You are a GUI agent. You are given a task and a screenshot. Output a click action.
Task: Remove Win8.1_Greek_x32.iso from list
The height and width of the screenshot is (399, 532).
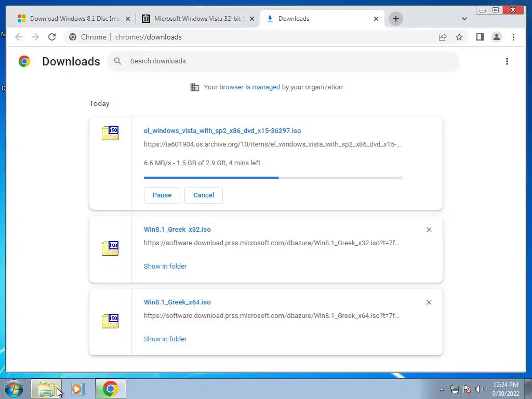pyautogui.click(x=429, y=230)
